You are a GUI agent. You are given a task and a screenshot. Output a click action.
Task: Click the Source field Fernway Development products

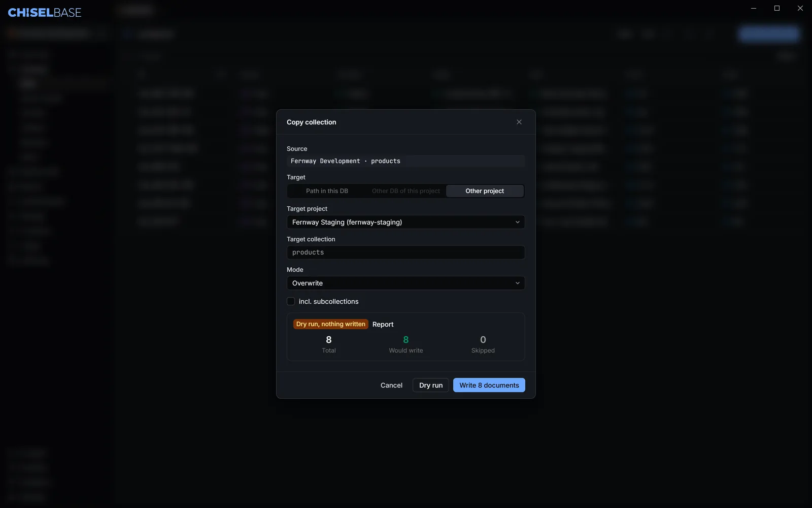click(x=405, y=161)
